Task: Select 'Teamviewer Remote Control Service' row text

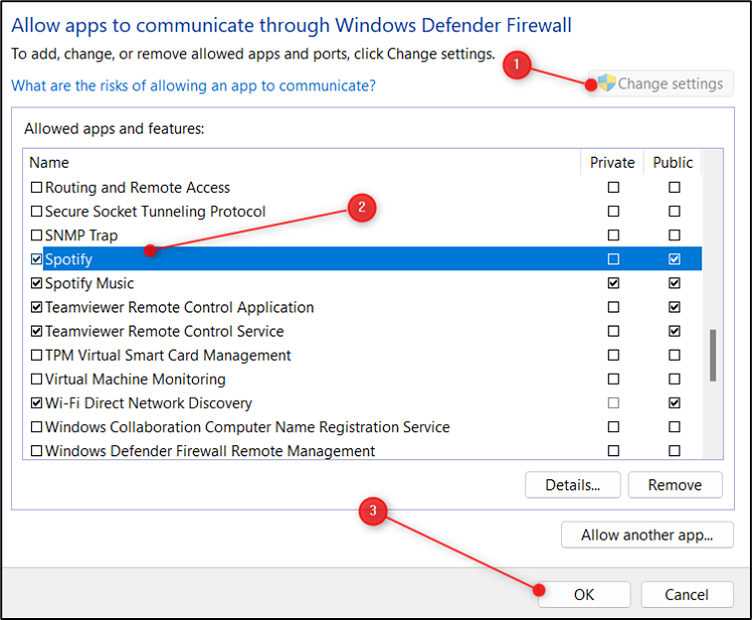Action: [164, 331]
